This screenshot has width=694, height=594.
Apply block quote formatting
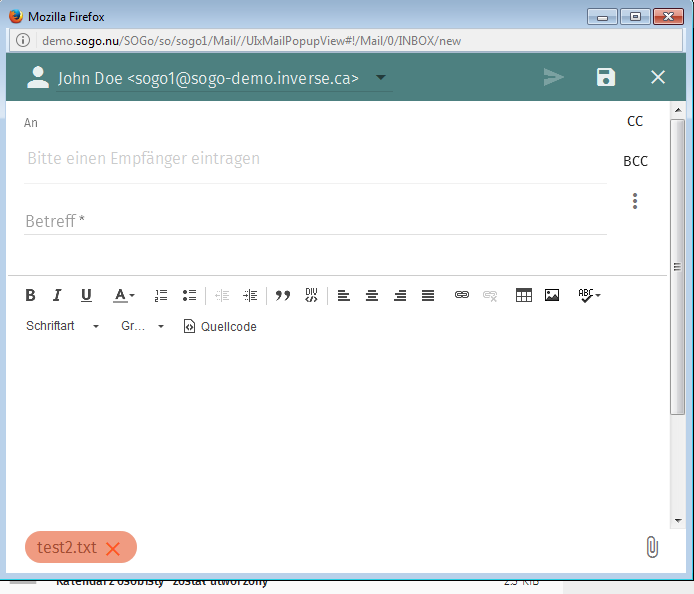(x=283, y=295)
